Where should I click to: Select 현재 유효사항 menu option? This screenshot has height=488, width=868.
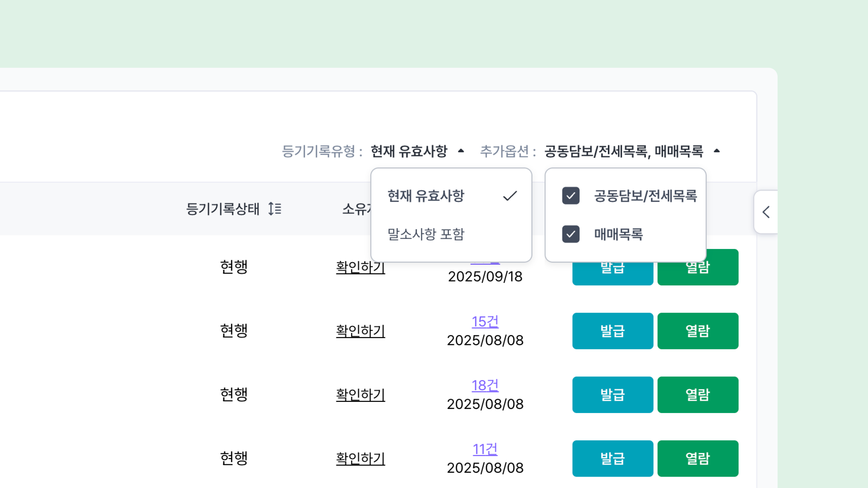[x=426, y=196]
